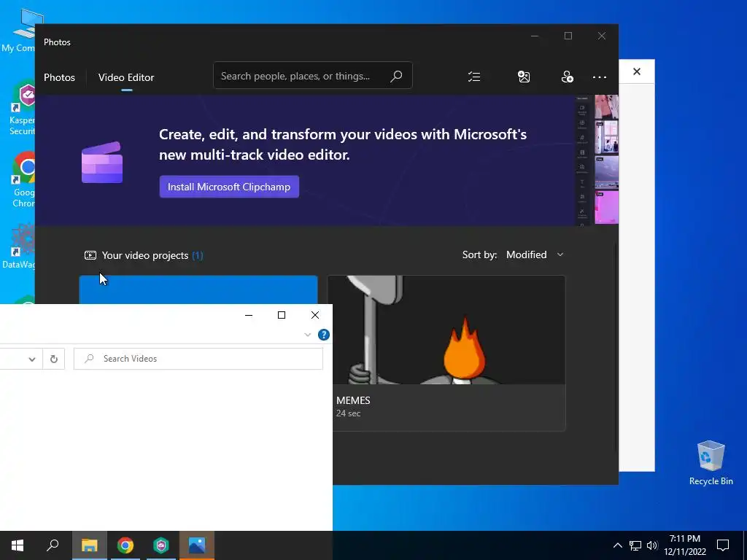The height and width of the screenshot is (560, 747).
Task: Click Photos app icon on the taskbar
Action: click(197, 545)
